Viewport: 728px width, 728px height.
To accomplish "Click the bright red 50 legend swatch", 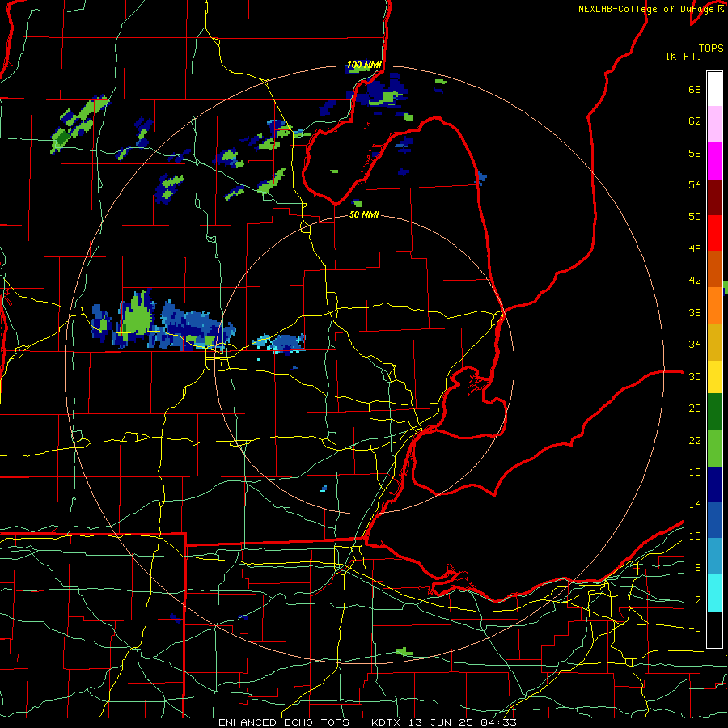I will [x=714, y=233].
